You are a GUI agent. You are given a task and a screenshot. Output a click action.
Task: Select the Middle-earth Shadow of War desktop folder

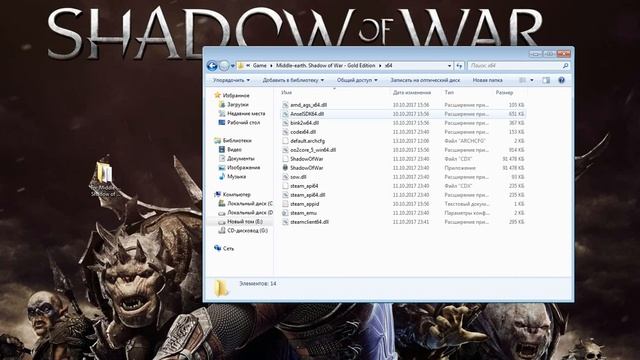[x=104, y=179]
